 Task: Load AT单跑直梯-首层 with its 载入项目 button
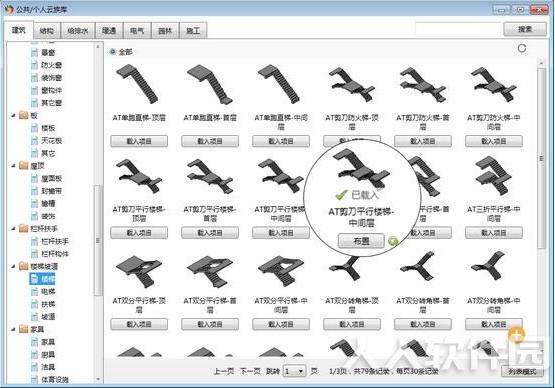[x=210, y=141]
